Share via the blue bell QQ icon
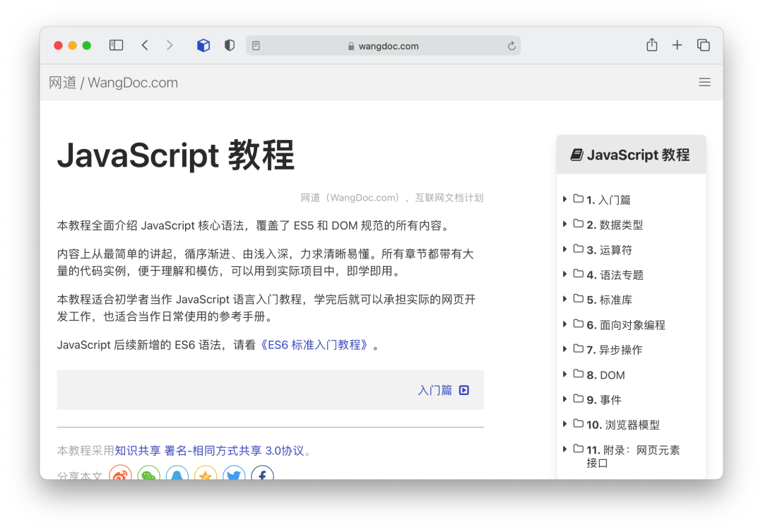The height and width of the screenshot is (532, 763). click(177, 474)
